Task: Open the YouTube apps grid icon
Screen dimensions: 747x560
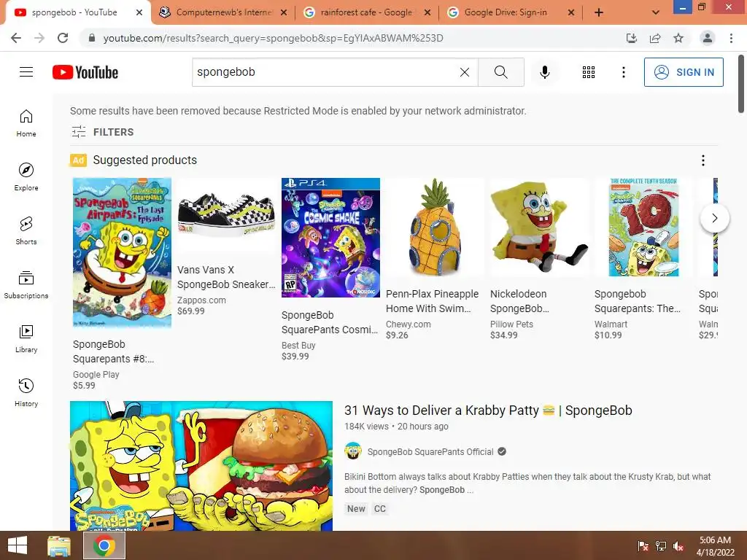Action: (x=589, y=72)
